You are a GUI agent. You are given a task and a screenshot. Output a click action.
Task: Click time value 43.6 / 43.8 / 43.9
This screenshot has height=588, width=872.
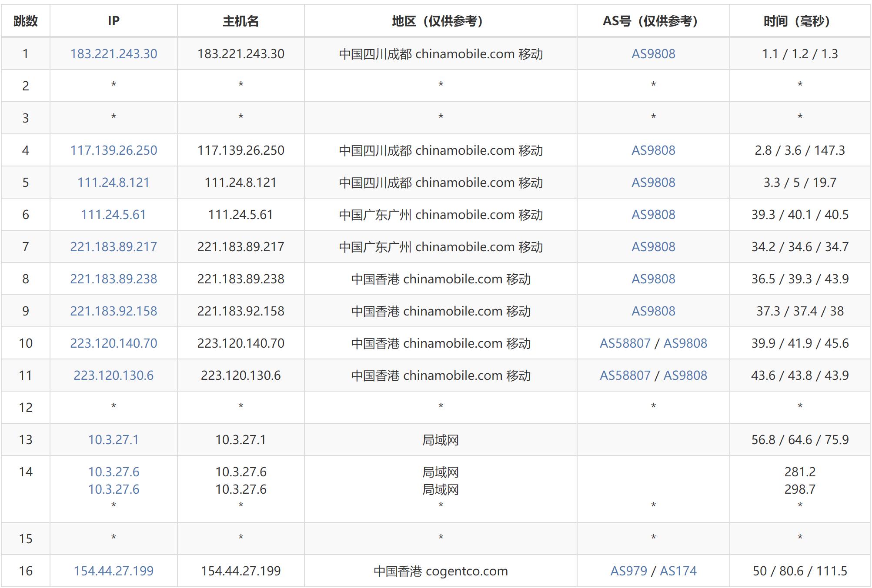(x=800, y=375)
